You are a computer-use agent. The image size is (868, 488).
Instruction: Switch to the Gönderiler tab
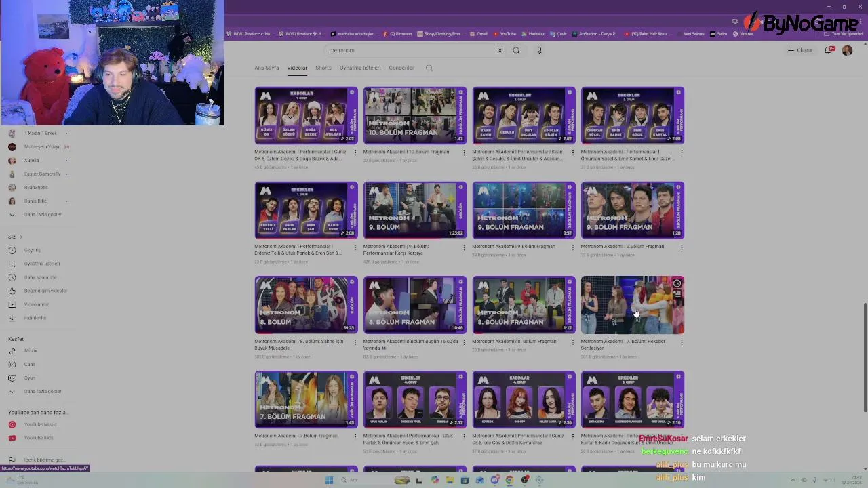point(401,68)
